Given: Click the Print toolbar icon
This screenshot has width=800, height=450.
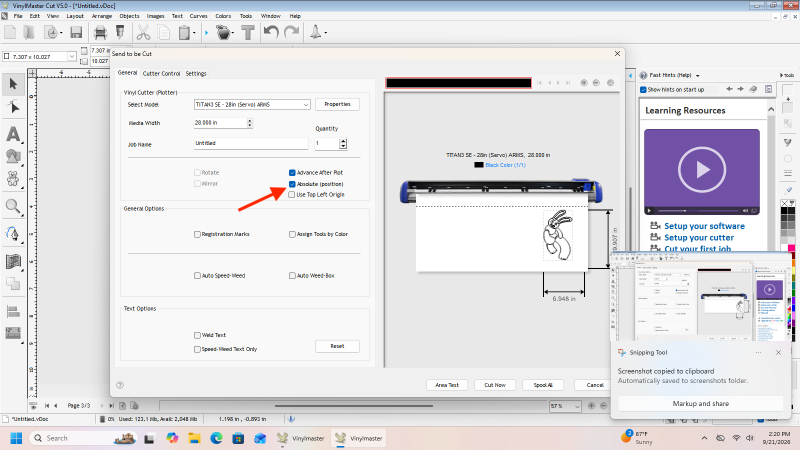Looking at the screenshot, I should click(x=101, y=33).
